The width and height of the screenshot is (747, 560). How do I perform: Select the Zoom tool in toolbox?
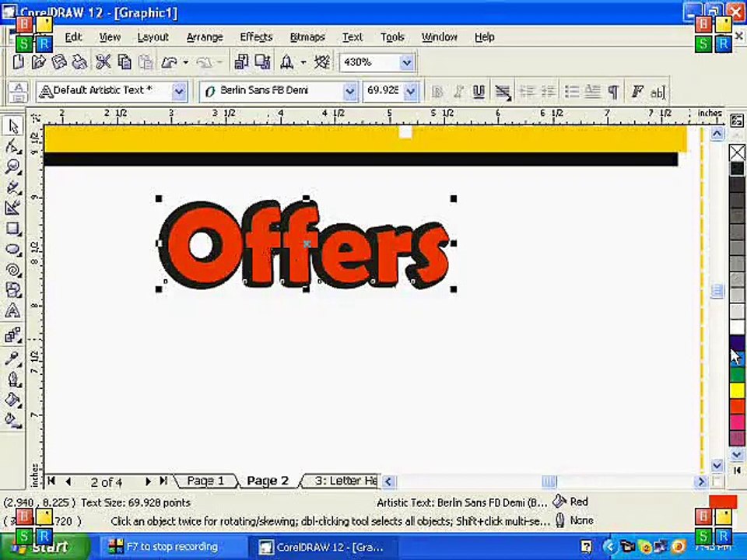pos(13,166)
